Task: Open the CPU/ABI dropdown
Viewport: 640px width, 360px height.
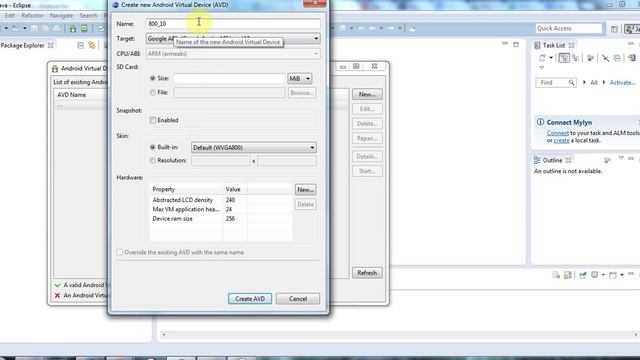Action: (316, 53)
